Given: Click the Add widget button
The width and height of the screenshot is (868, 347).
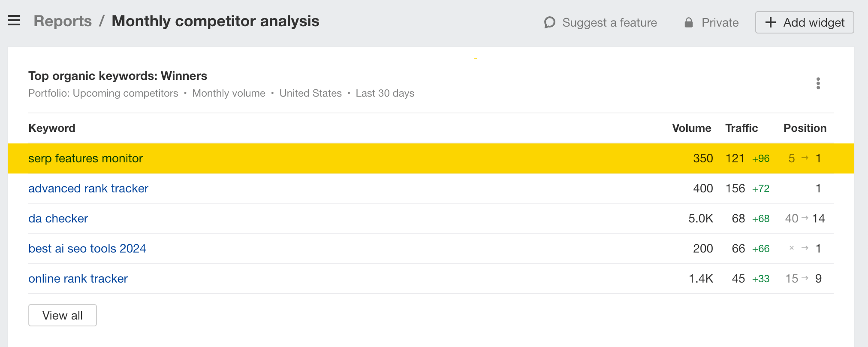Looking at the screenshot, I should tap(804, 22).
